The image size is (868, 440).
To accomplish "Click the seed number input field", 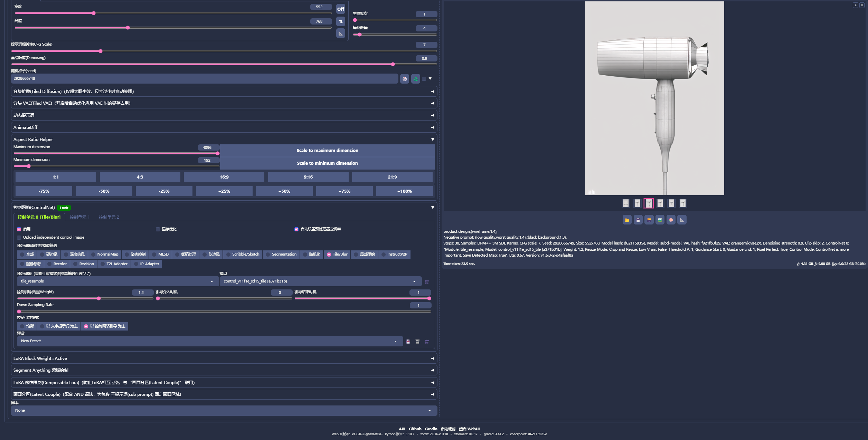I will [204, 79].
